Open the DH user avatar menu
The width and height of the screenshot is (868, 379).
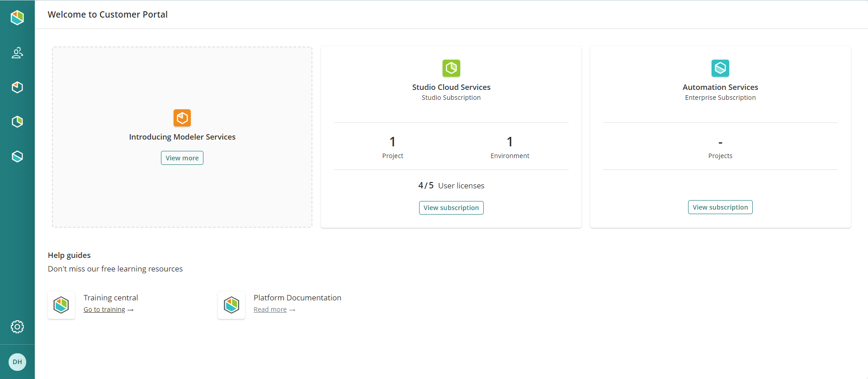(x=17, y=362)
